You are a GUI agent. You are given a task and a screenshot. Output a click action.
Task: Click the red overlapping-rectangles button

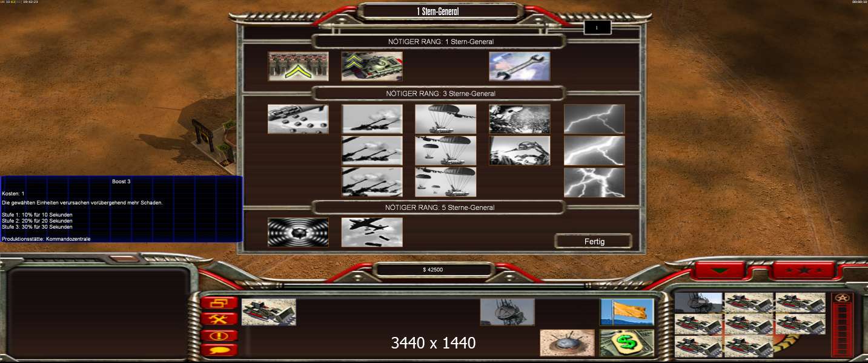(x=219, y=303)
